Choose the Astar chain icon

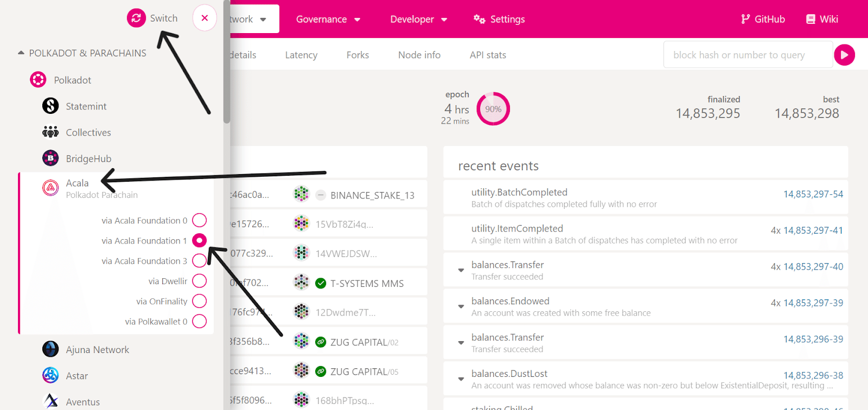(50, 375)
